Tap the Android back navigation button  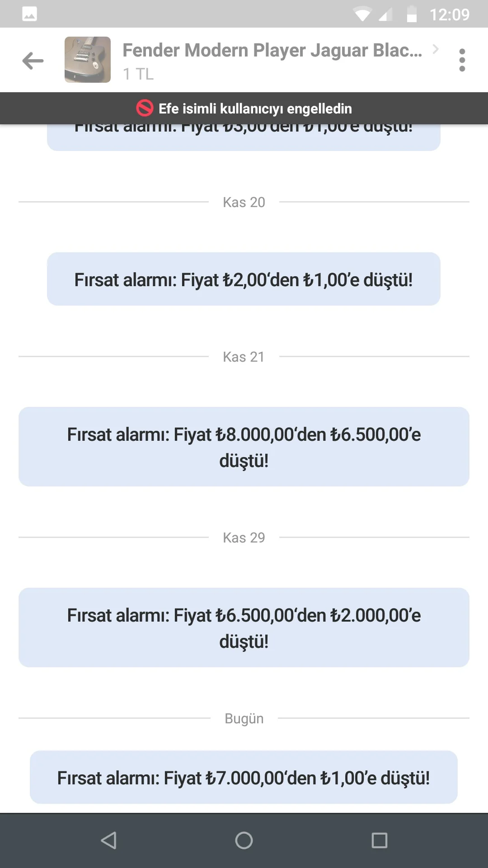(x=108, y=840)
